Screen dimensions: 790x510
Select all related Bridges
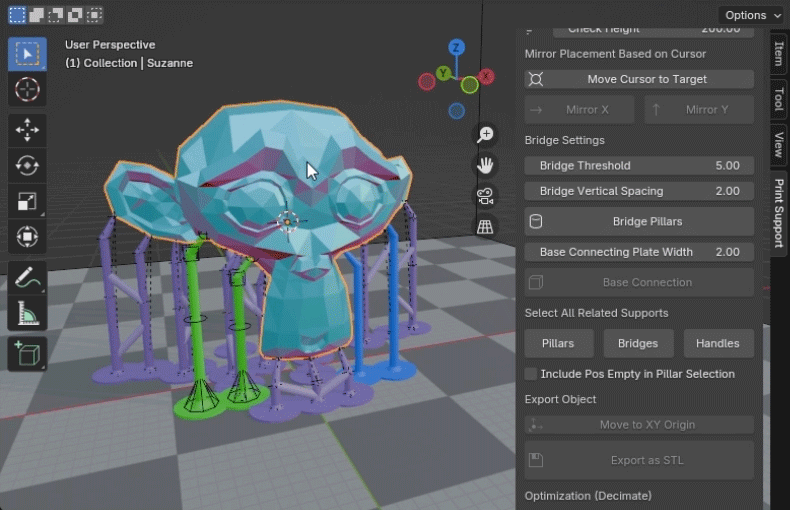pos(638,343)
